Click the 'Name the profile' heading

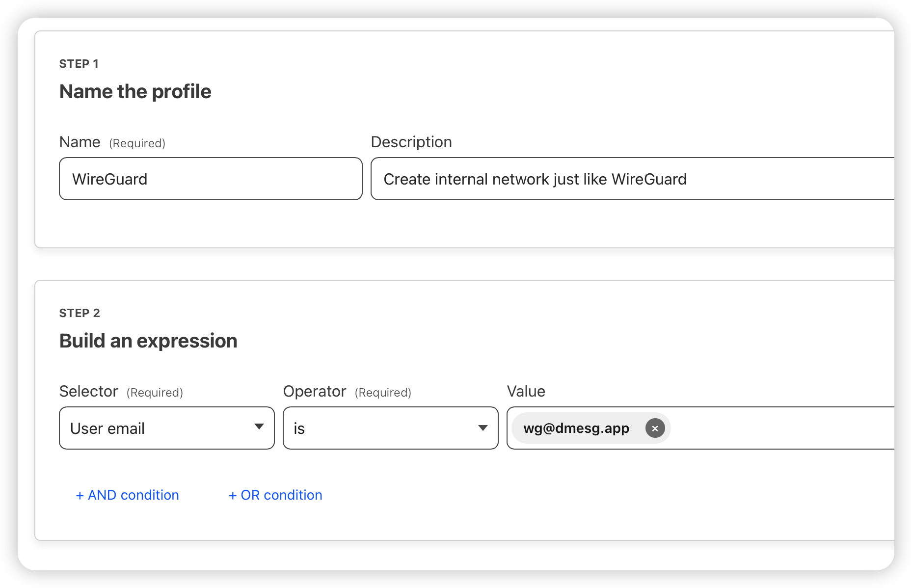tap(135, 91)
